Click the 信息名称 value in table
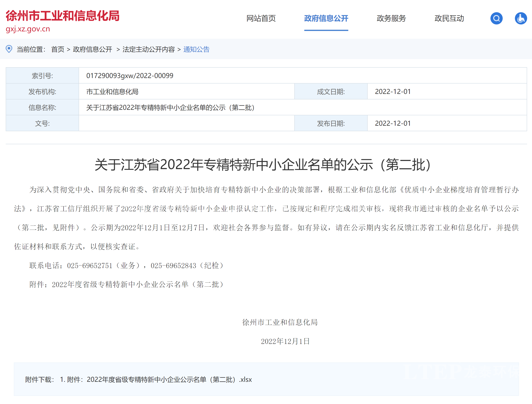Viewport: 532px width, 404px height. (x=170, y=107)
